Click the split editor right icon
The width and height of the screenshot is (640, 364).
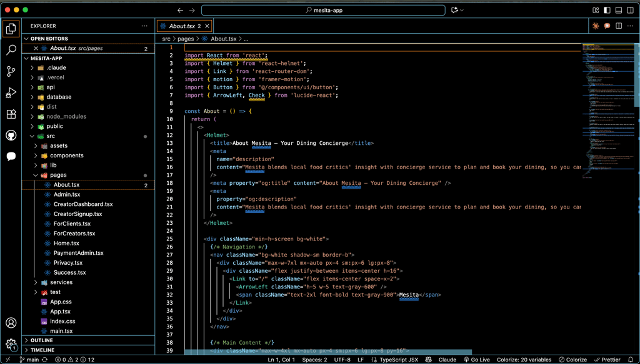coord(619,26)
